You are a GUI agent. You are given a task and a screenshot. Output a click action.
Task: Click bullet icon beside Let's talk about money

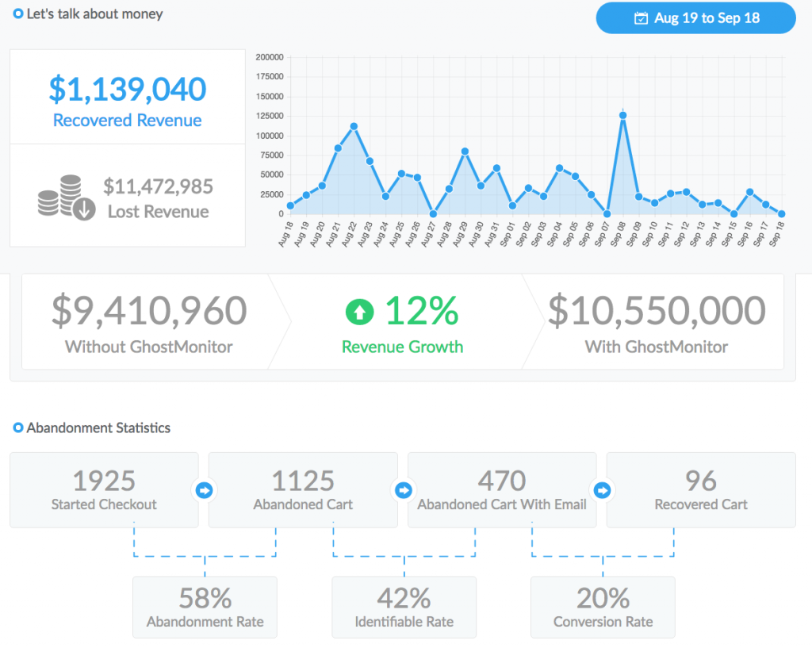tap(18, 14)
